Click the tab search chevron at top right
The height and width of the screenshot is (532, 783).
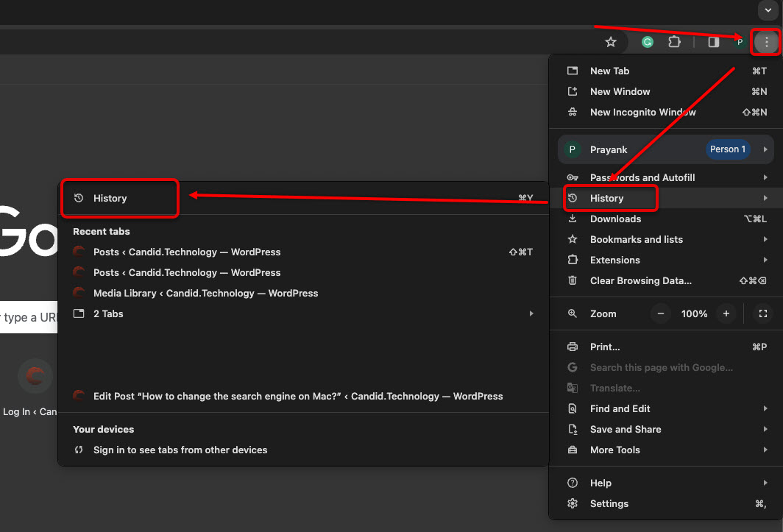pos(768,10)
